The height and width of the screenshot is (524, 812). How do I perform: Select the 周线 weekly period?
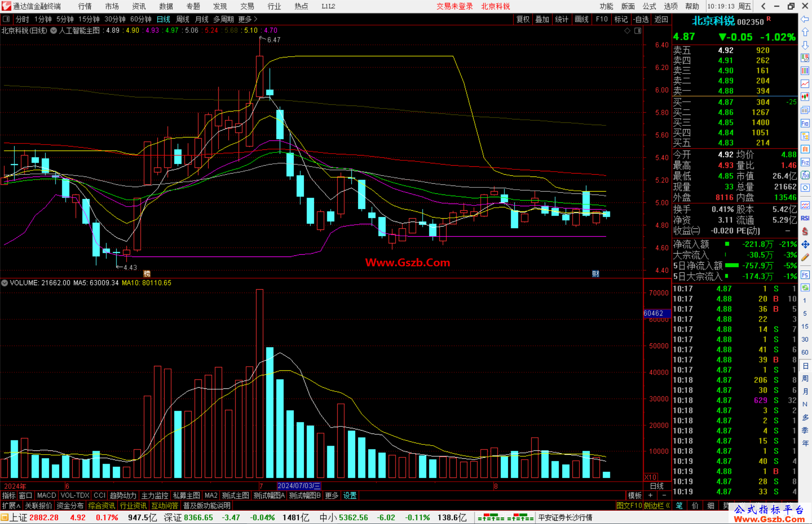point(183,19)
